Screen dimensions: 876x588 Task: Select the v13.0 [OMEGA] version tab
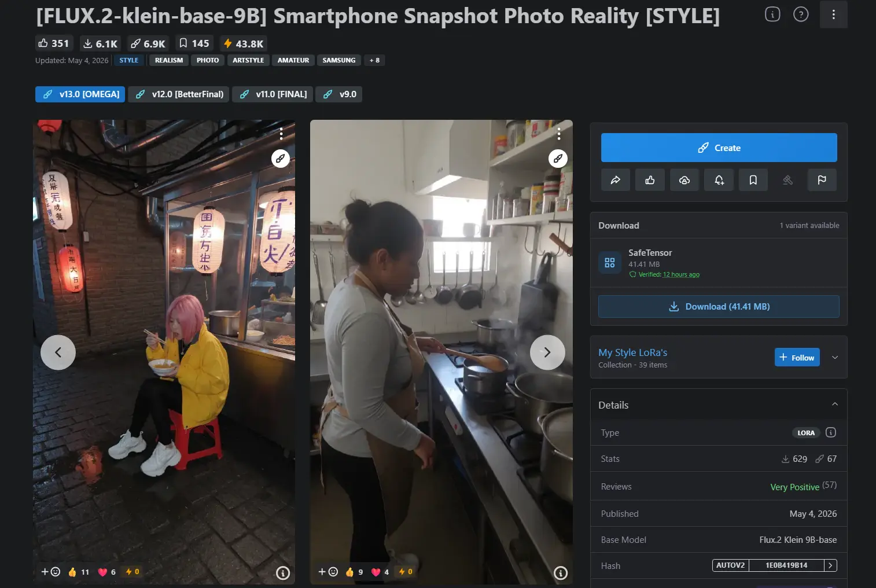click(x=80, y=94)
